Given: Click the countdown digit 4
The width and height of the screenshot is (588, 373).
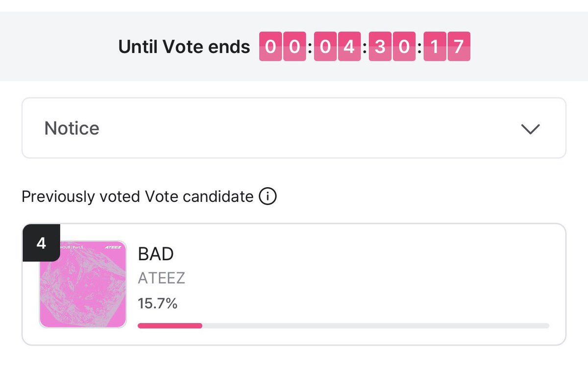Looking at the screenshot, I should tap(349, 47).
